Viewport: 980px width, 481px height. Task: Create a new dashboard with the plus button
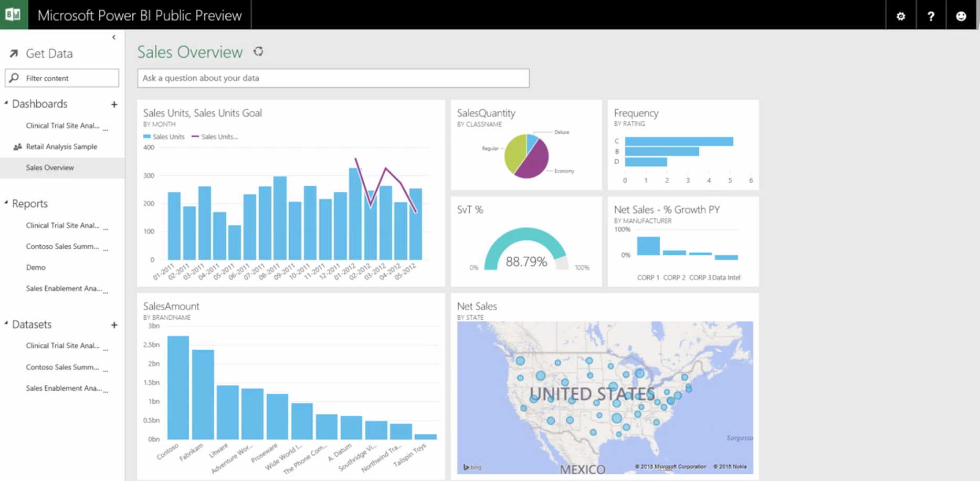pos(114,104)
